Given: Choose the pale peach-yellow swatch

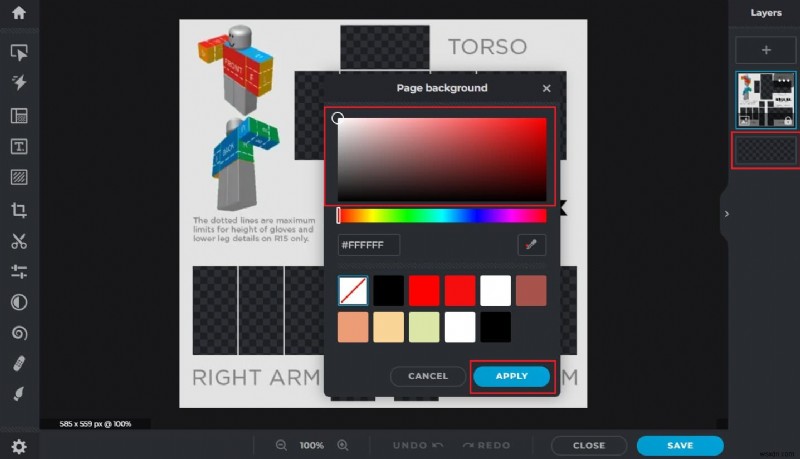Looking at the screenshot, I should (388, 327).
